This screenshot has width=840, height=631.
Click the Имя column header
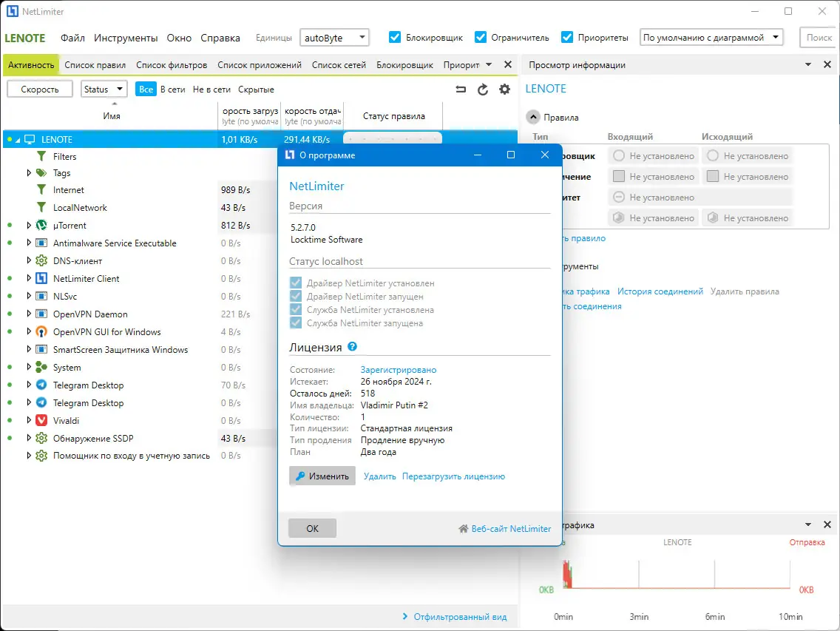point(112,116)
